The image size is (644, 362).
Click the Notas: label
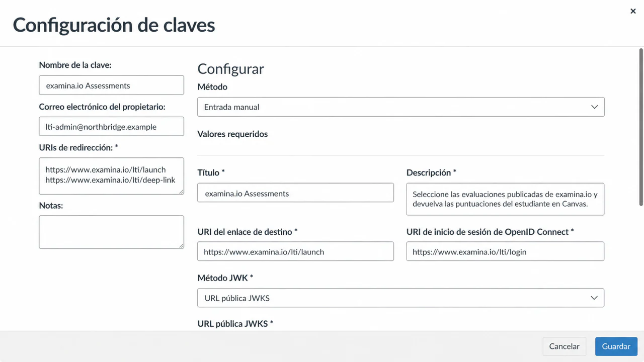coord(51,206)
